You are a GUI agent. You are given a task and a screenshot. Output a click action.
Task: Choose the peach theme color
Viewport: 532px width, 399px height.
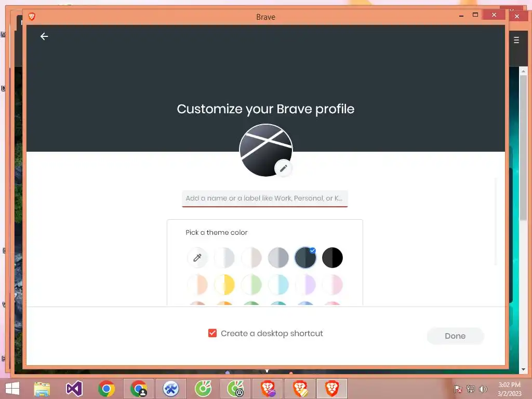coord(197,285)
